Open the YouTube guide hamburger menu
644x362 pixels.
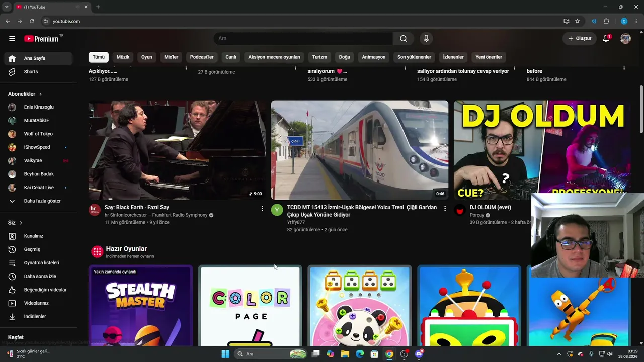12,39
